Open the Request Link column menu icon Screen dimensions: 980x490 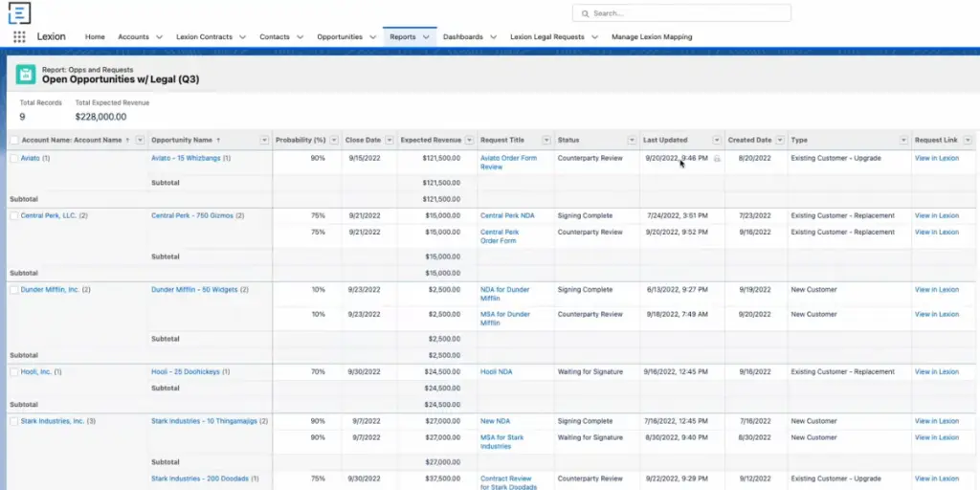[x=968, y=140]
